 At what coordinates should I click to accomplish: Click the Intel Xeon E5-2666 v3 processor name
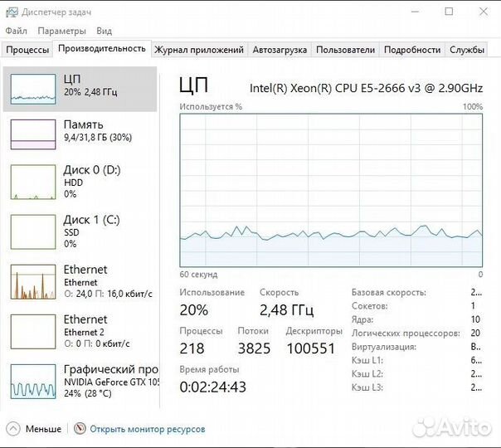tap(366, 88)
